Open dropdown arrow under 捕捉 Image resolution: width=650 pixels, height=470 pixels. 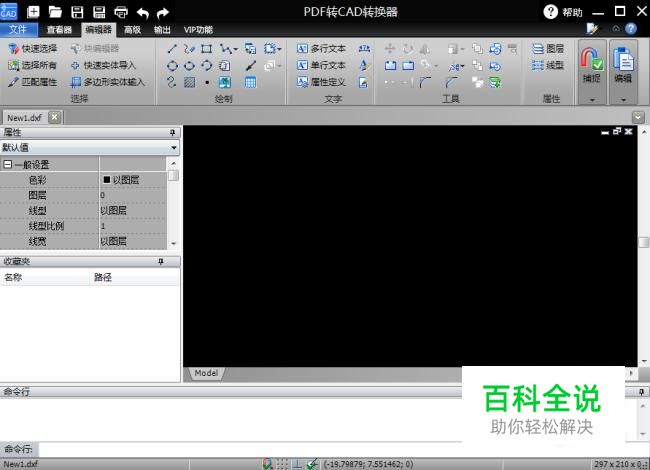pyautogui.click(x=592, y=100)
